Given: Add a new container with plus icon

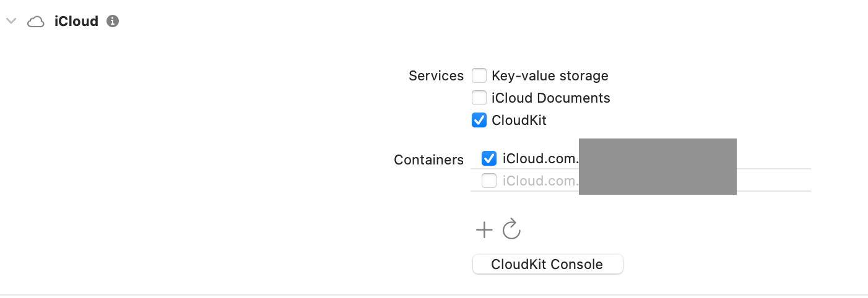Looking at the screenshot, I should click(484, 230).
